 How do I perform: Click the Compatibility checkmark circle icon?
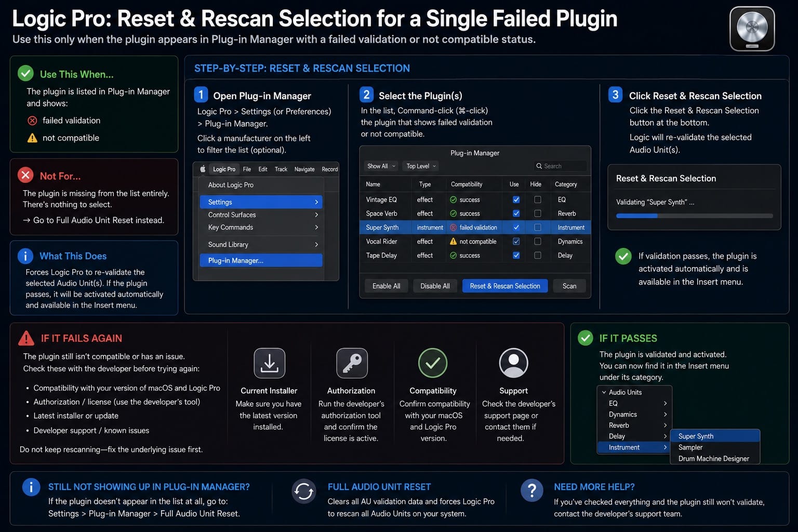point(433,363)
